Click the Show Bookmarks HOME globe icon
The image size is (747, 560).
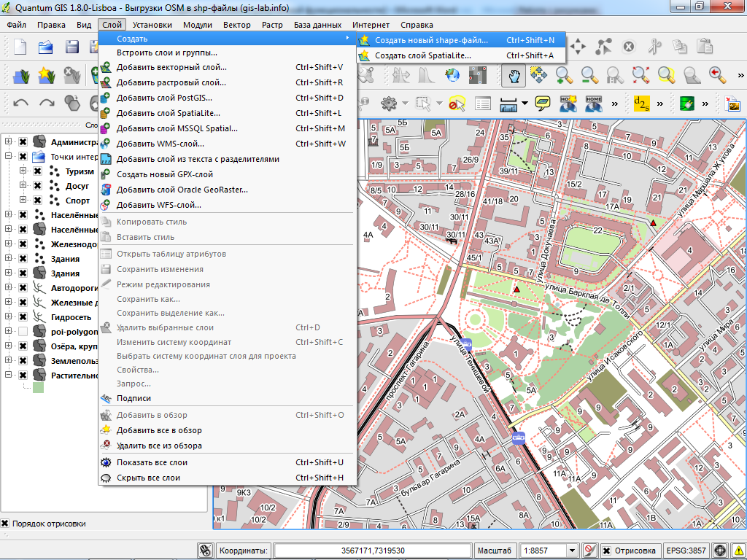[x=594, y=104]
